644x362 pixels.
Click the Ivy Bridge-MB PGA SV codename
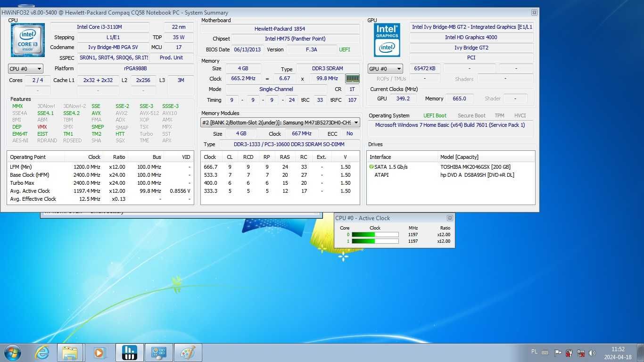[x=113, y=47]
